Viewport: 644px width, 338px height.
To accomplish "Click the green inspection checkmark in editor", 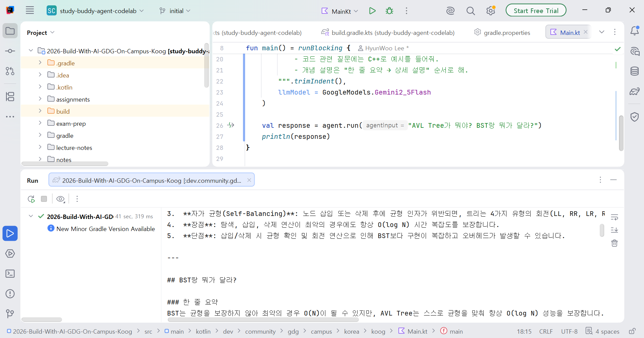I will (618, 49).
